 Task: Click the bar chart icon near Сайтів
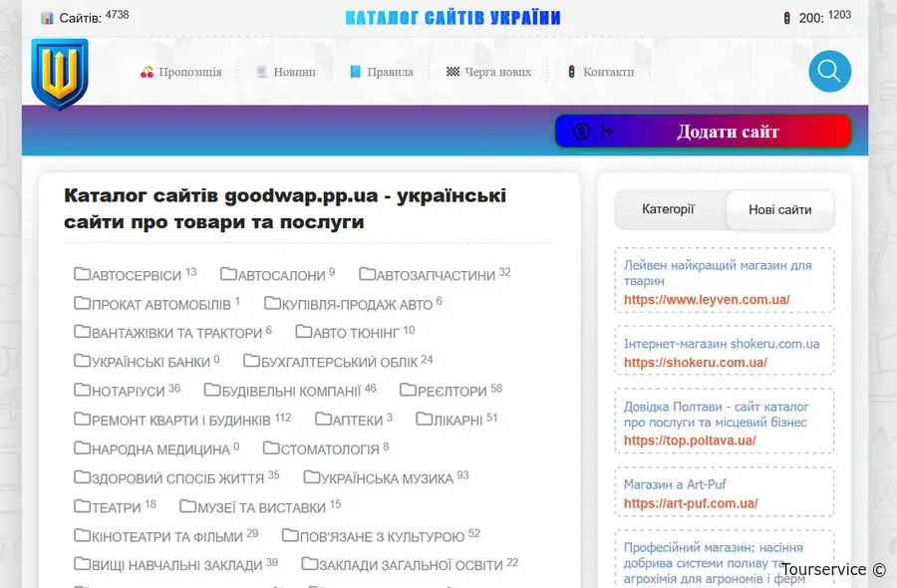(47, 18)
